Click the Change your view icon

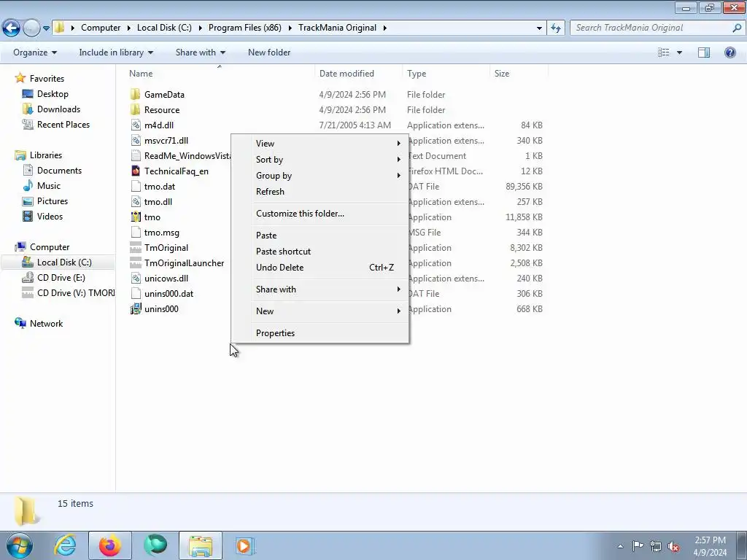664,52
